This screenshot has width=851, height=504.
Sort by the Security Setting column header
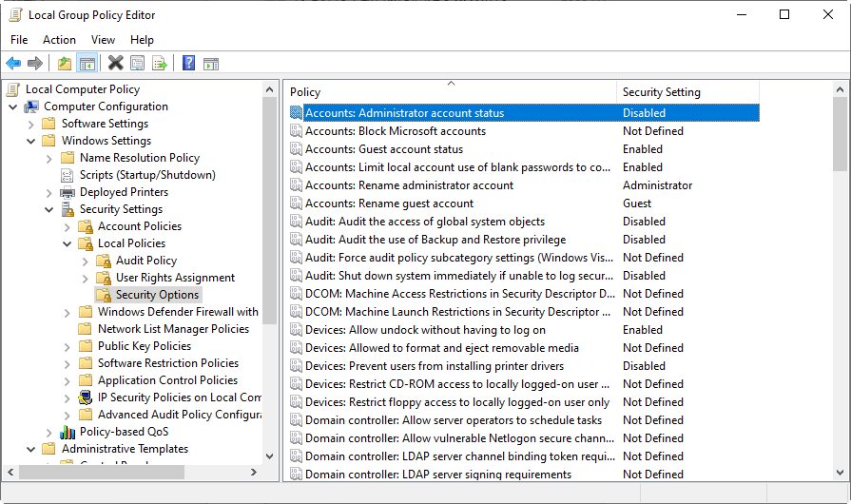coord(687,92)
